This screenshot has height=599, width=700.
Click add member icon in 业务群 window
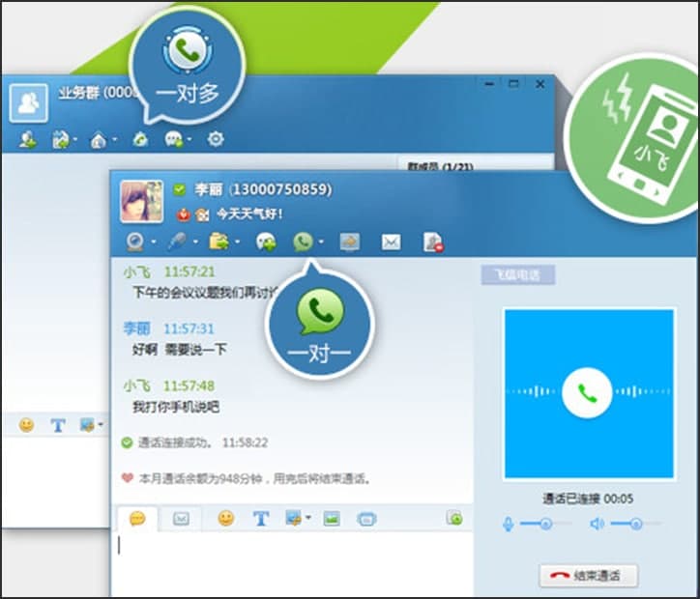[x=28, y=139]
